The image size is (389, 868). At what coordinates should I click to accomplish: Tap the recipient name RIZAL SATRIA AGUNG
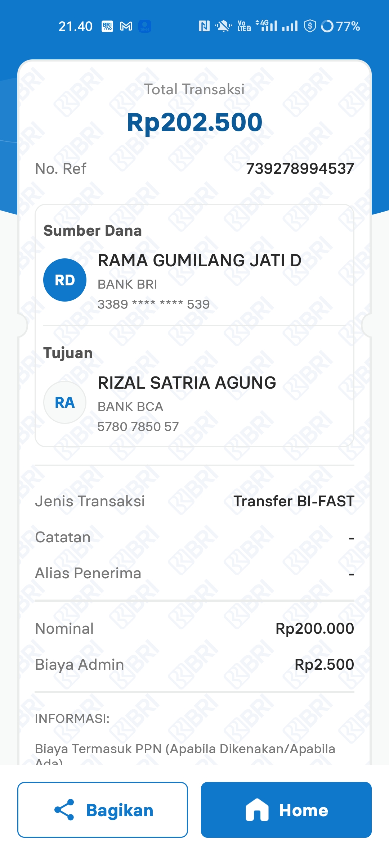pyautogui.click(x=187, y=383)
